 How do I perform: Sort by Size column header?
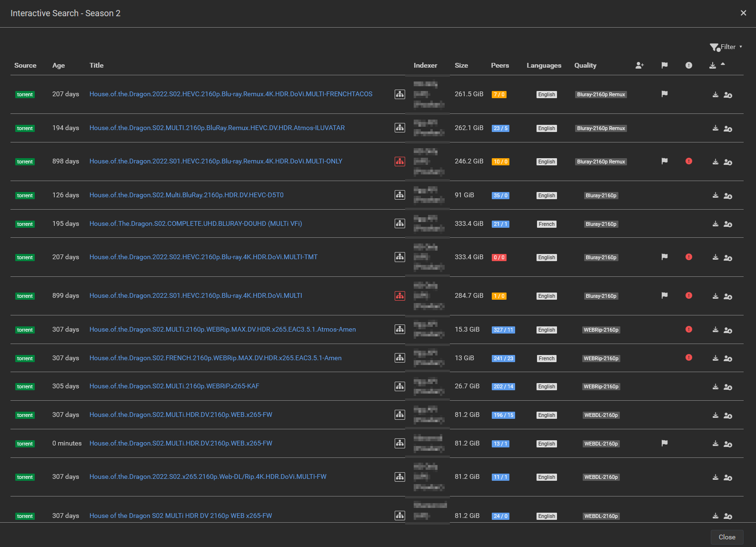click(x=461, y=65)
